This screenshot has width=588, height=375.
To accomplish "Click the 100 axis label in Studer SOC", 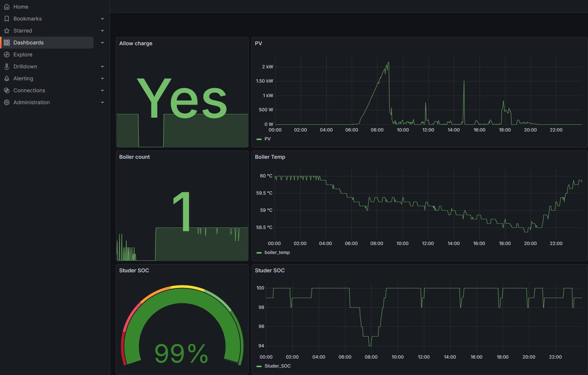I will click(x=260, y=288).
